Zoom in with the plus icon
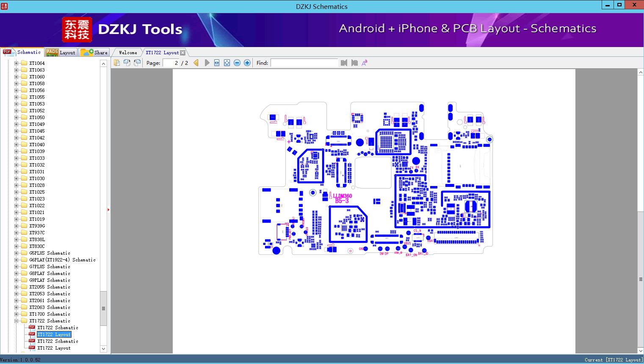This screenshot has height=364, width=644. tap(247, 63)
